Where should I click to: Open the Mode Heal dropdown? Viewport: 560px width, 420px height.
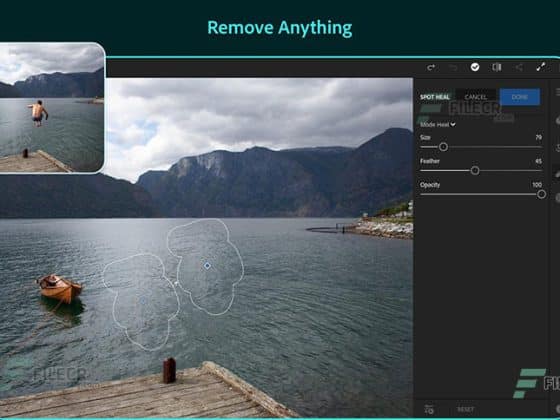point(438,124)
